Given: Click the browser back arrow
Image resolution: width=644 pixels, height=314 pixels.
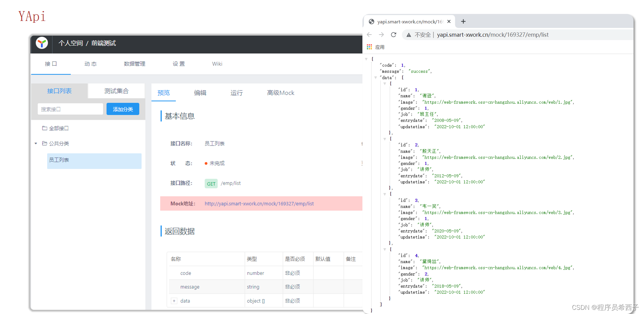Looking at the screenshot, I should click(369, 35).
